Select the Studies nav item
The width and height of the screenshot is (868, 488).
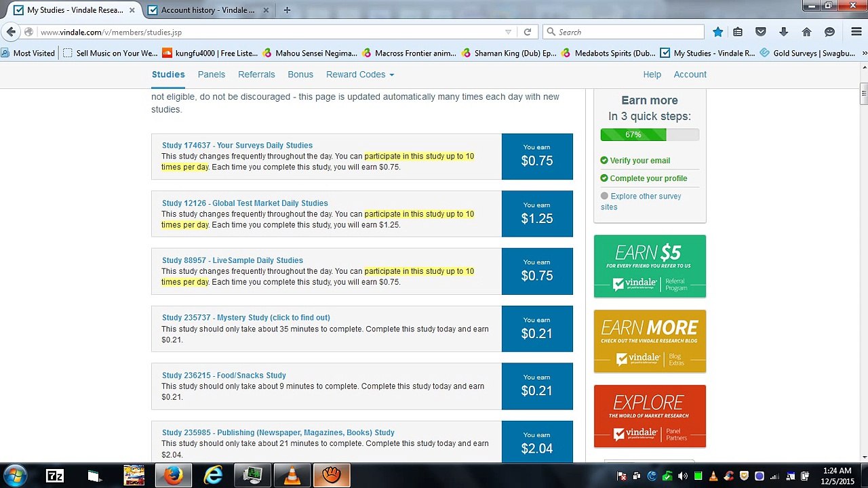[x=168, y=75]
